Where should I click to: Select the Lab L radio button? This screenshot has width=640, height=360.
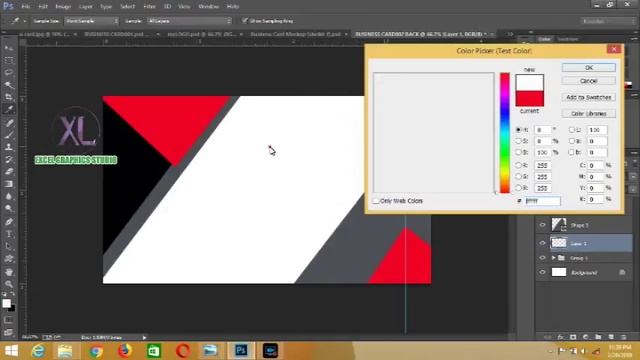point(572,129)
